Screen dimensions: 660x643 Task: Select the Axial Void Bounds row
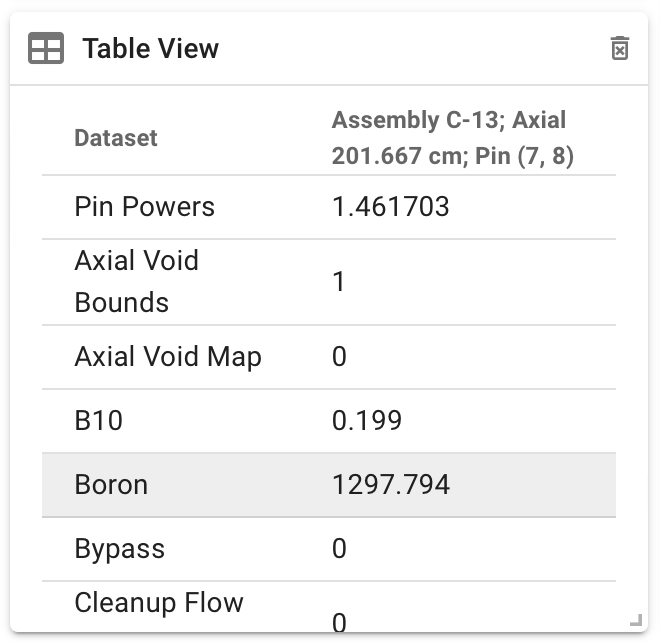(x=329, y=282)
